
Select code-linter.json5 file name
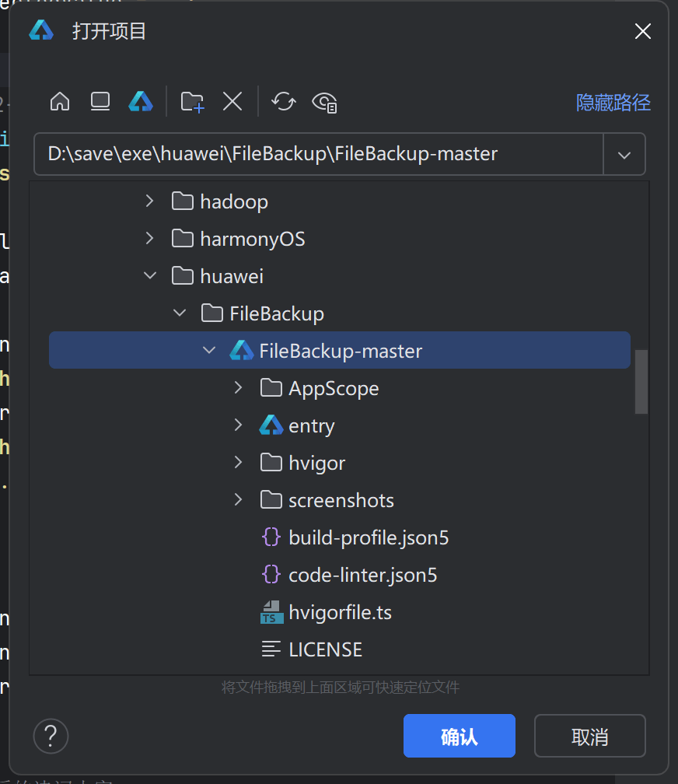tap(362, 575)
